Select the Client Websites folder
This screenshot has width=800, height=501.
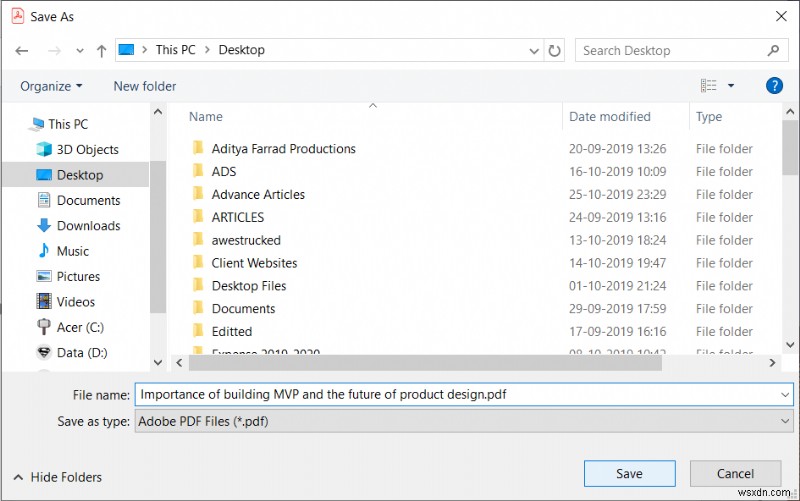pyautogui.click(x=254, y=263)
